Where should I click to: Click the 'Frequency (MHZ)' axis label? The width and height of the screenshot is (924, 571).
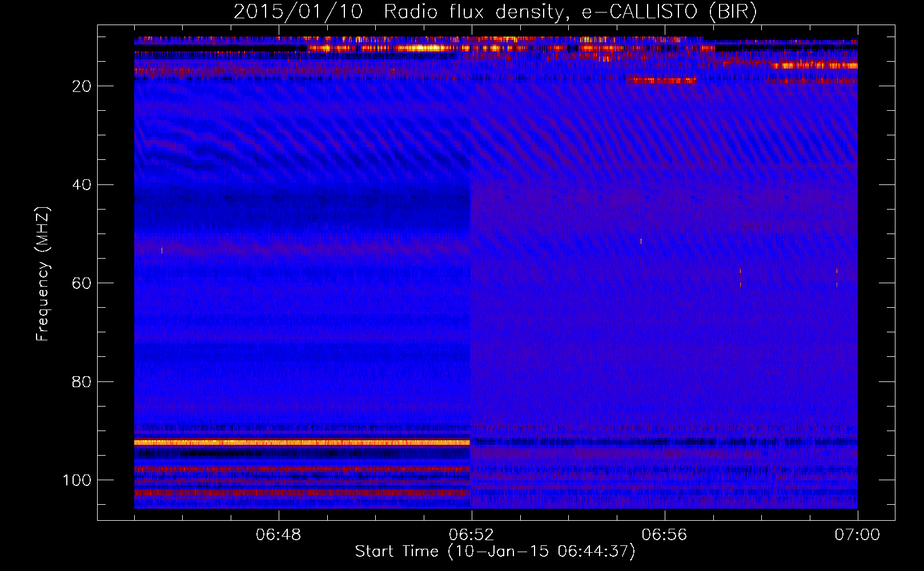(43, 274)
